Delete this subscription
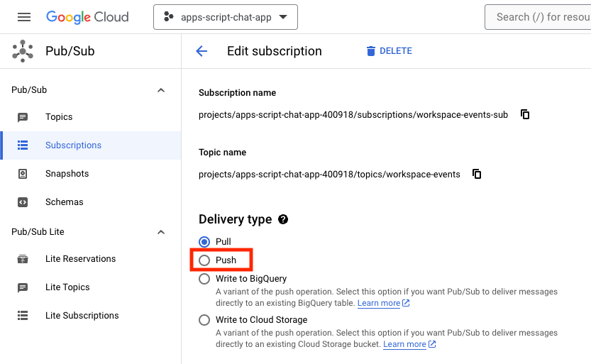The width and height of the screenshot is (591, 364). 389,51
